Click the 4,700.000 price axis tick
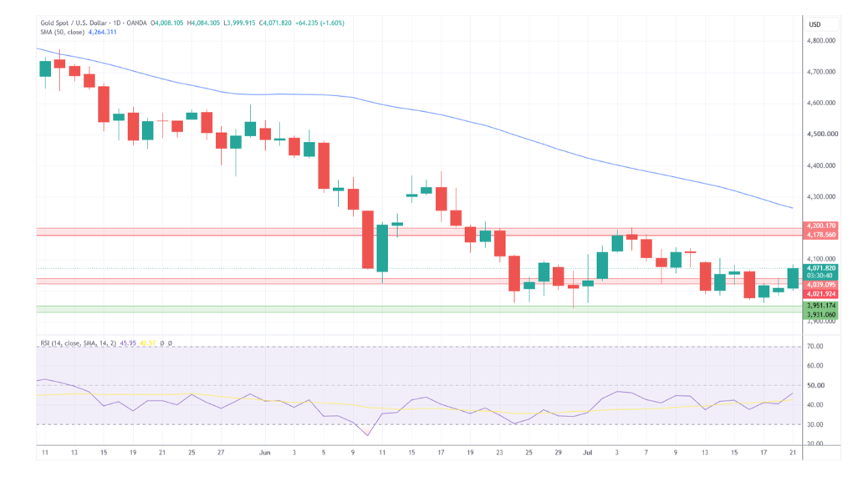The height and width of the screenshot is (477, 868). tap(821, 72)
